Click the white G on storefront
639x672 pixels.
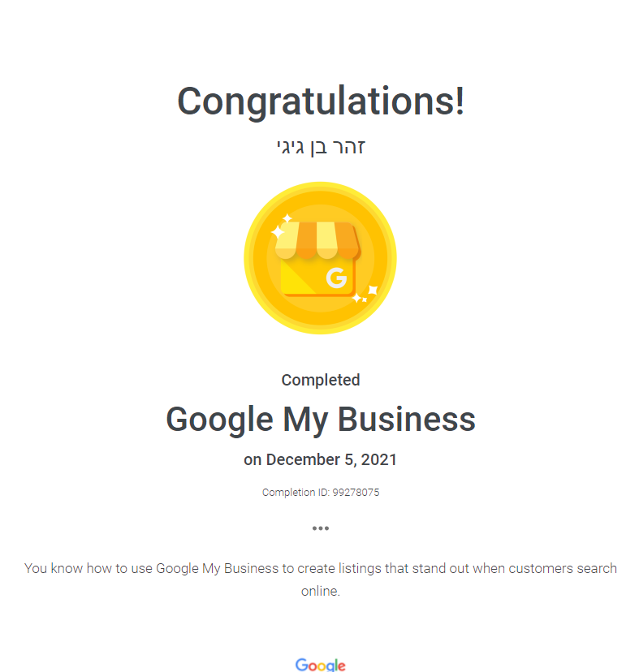(x=336, y=278)
